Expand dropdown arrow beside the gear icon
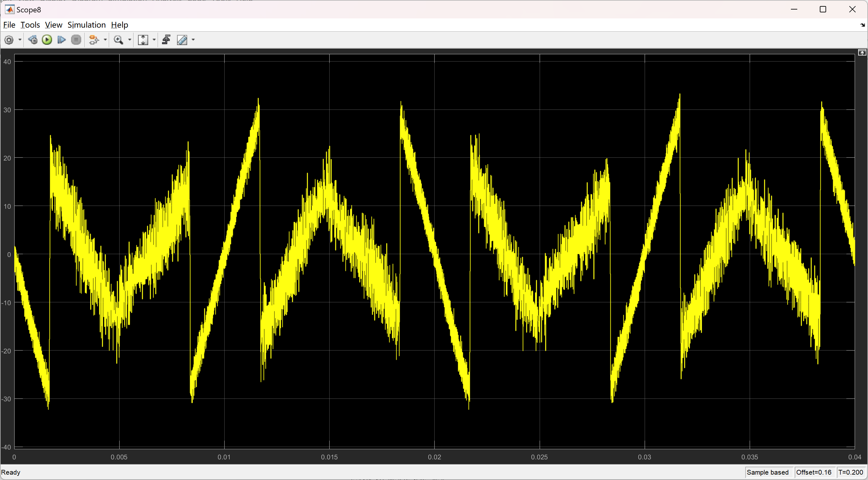The height and width of the screenshot is (480, 868). click(x=20, y=40)
